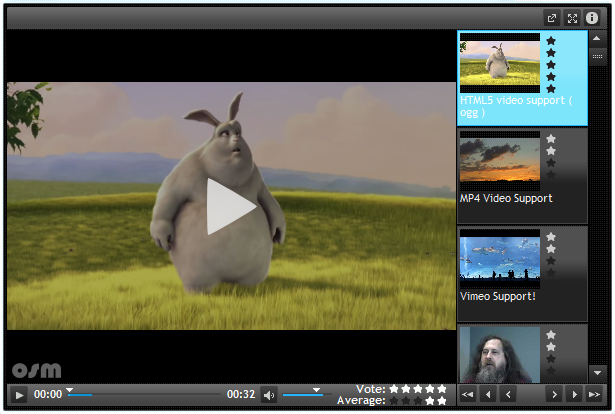This screenshot has height=414, width=615.
Task: Open 'HTML5 video support ( ogg )' title
Action: 516,106
